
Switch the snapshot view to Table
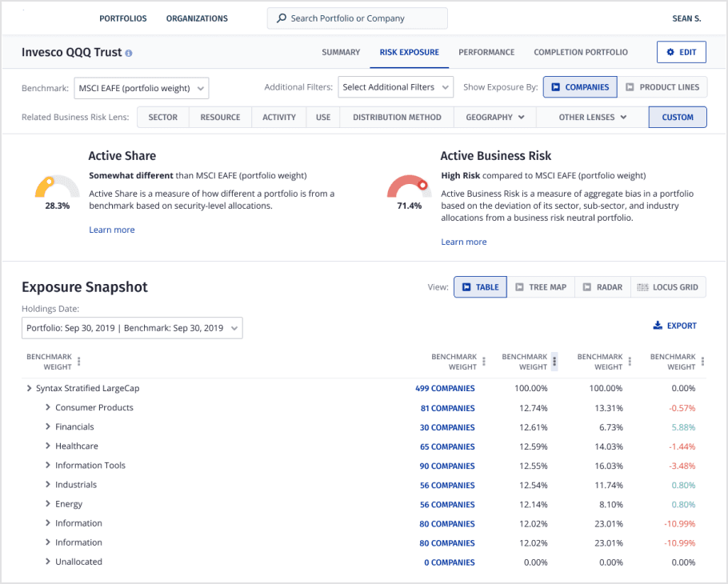pyautogui.click(x=480, y=287)
